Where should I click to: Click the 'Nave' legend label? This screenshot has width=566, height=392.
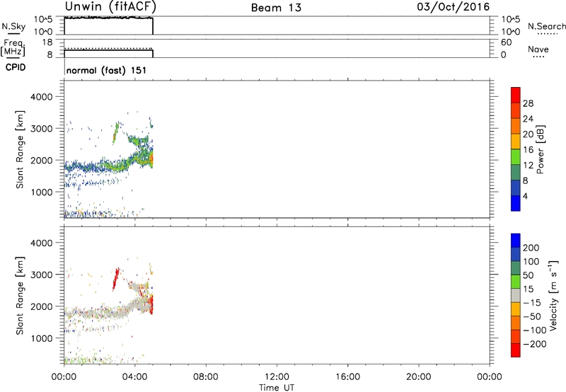pyautogui.click(x=538, y=50)
